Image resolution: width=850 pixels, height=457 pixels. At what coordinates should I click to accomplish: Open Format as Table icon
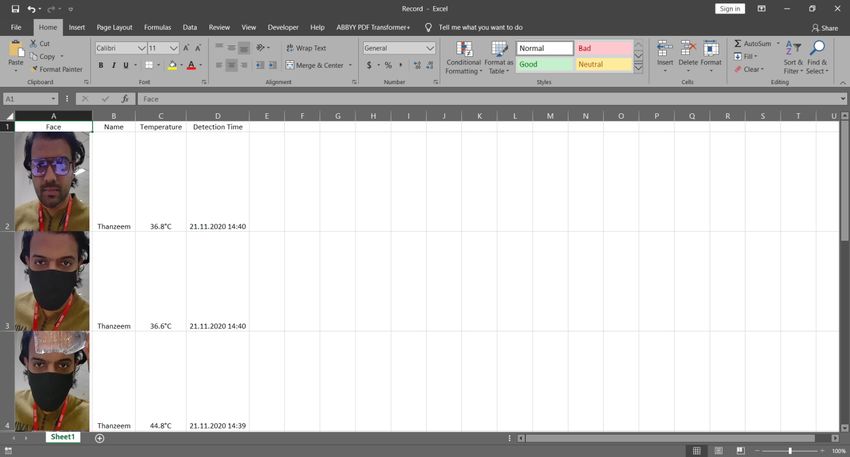tap(499, 49)
